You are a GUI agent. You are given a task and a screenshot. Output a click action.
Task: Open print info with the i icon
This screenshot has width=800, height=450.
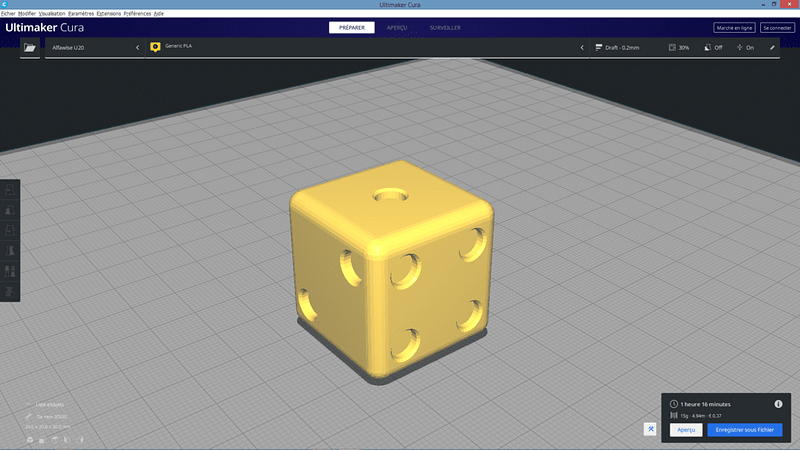778,404
